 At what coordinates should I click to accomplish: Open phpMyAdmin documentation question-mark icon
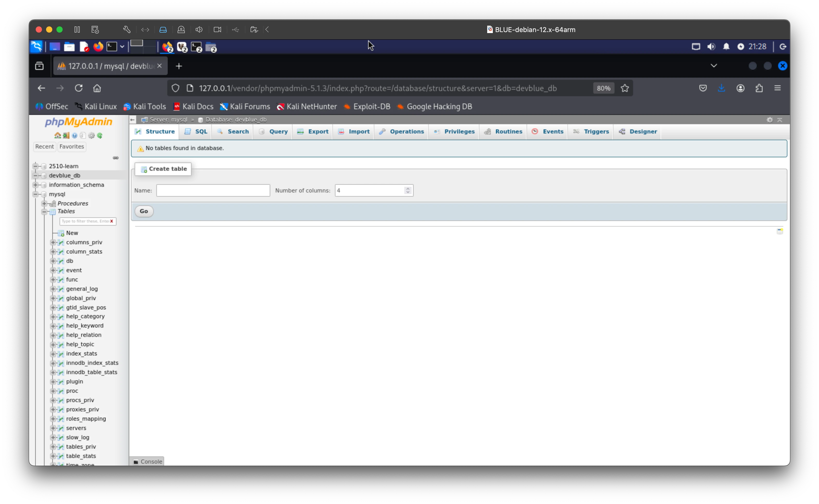[x=74, y=135]
